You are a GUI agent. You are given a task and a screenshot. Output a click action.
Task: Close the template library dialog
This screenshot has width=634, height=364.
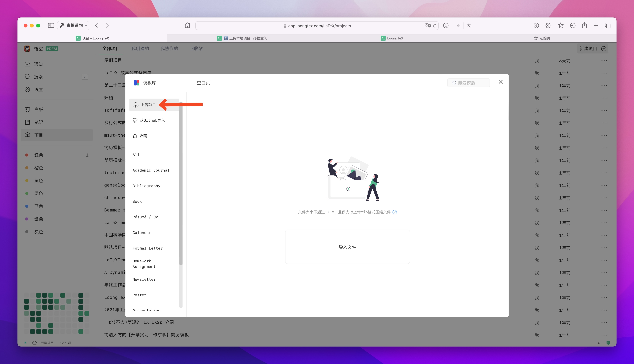(x=500, y=82)
